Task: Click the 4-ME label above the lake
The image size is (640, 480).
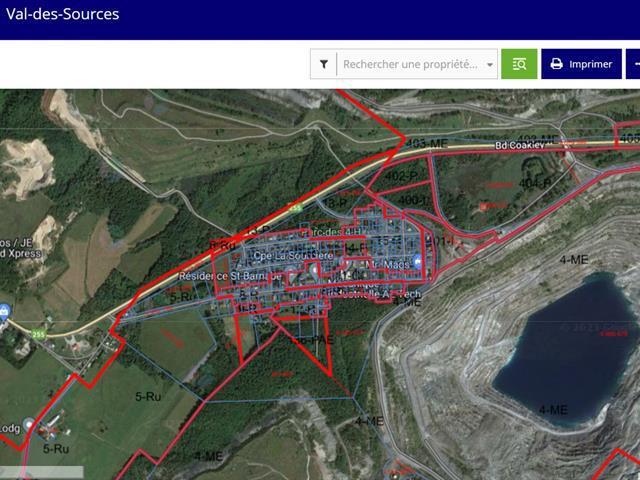Action: click(x=573, y=260)
